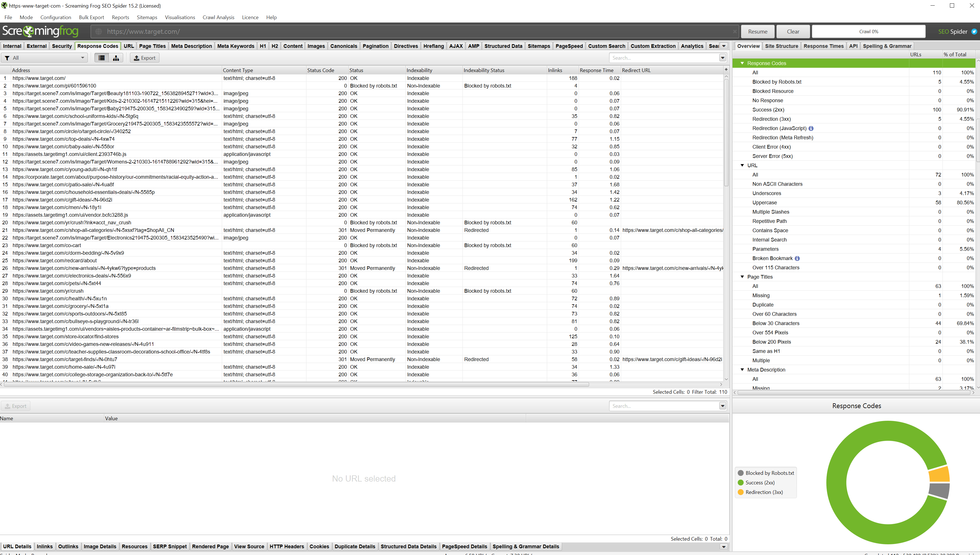Viewport: 980px width, 555px height.
Task: Click the orange segment of donut chart
Action: 940,475
